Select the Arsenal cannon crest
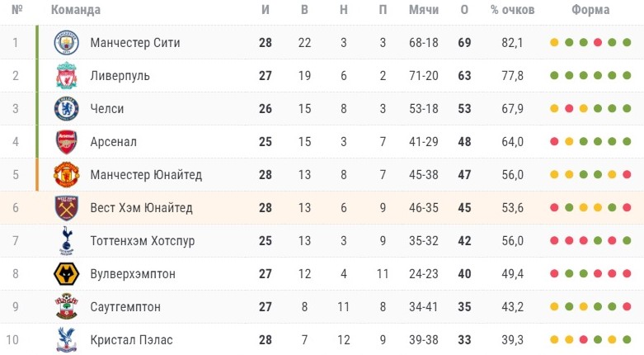 (66, 142)
